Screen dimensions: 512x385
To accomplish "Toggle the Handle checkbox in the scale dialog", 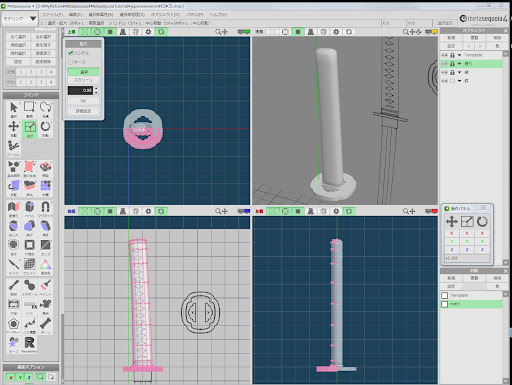I will (71, 53).
